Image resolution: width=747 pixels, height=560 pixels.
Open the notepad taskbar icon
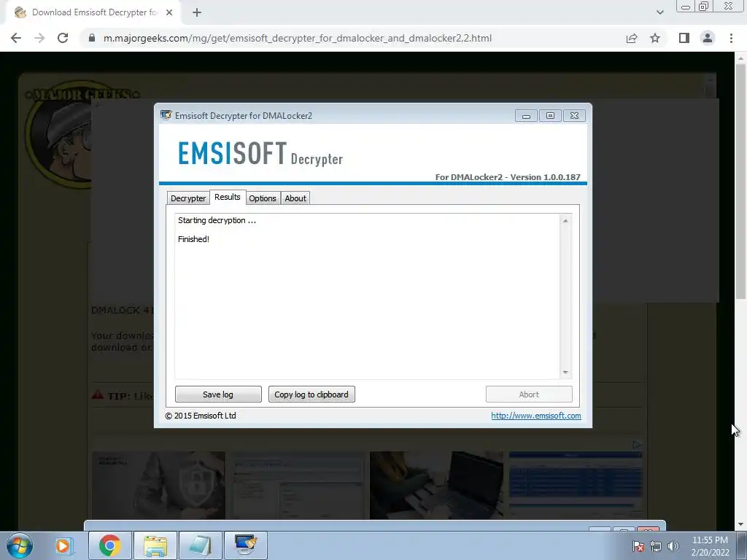pos(200,545)
